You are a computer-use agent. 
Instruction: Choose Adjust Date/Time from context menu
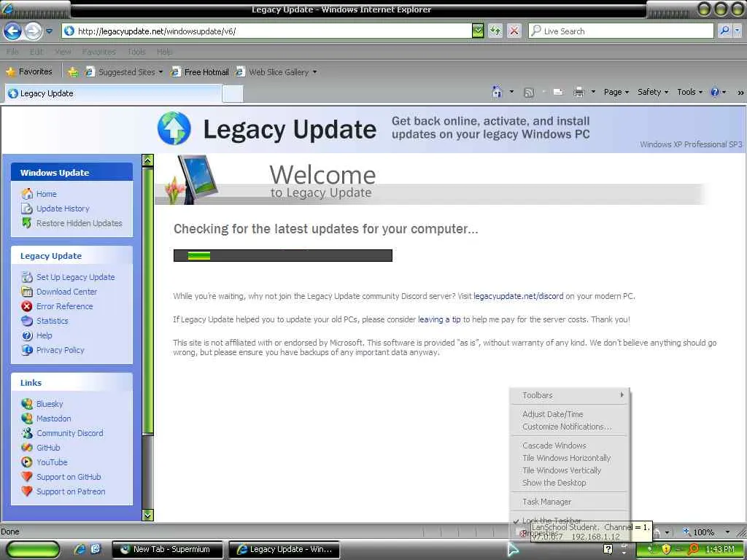[570, 414]
